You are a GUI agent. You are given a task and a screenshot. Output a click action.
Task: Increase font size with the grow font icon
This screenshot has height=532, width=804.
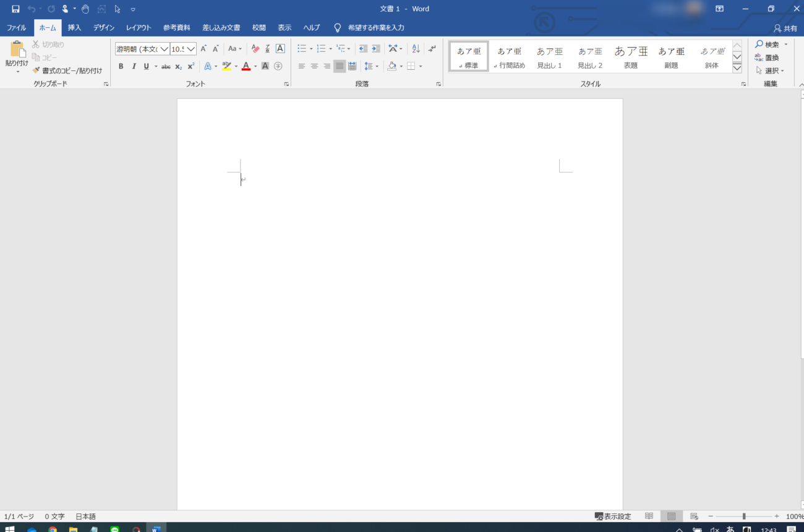click(x=203, y=49)
